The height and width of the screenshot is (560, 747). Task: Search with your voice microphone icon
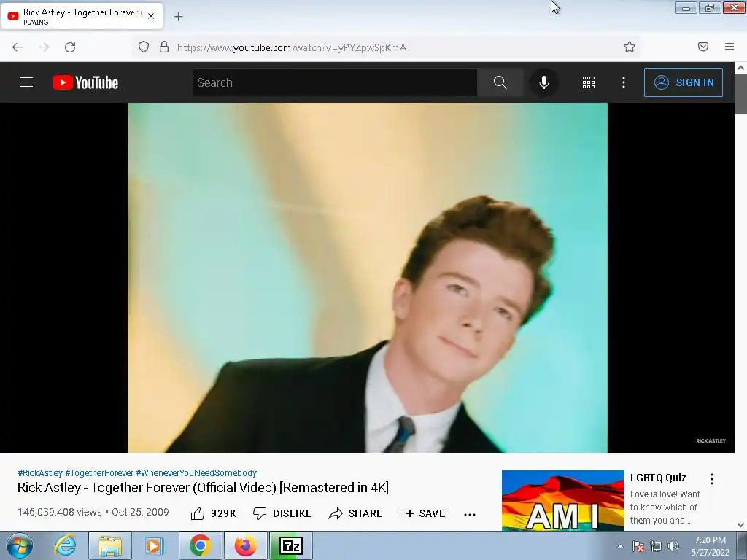[x=543, y=82]
